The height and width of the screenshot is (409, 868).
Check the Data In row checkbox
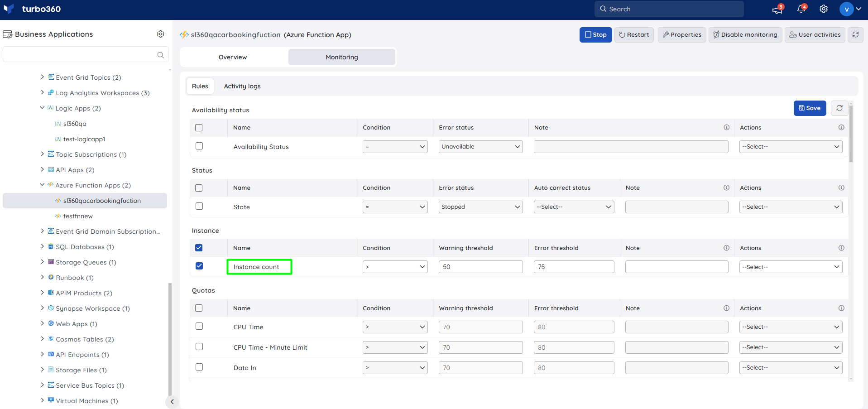tap(199, 367)
